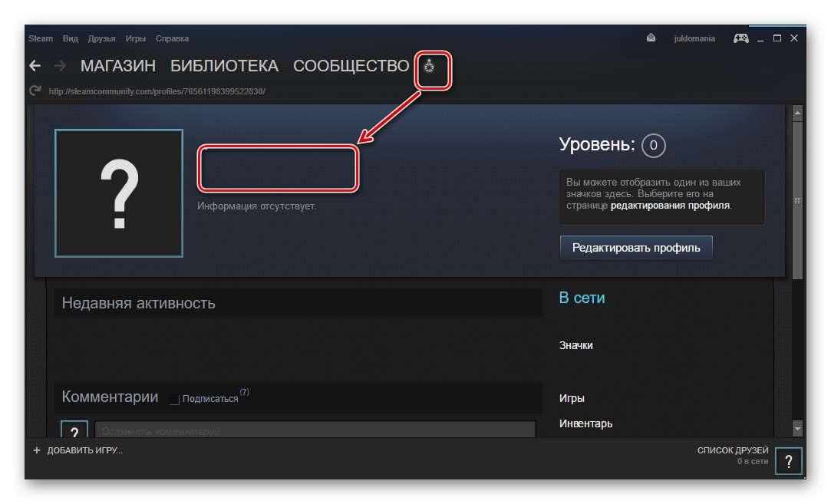Go to БИБЛИОТЕКА section
Viewport: 831px width, 504px height.
point(224,66)
